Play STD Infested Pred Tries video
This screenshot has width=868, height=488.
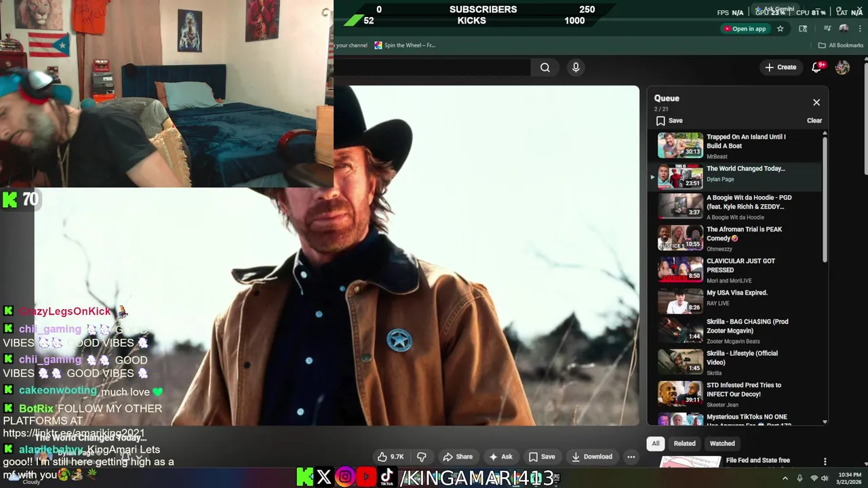(736, 394)
